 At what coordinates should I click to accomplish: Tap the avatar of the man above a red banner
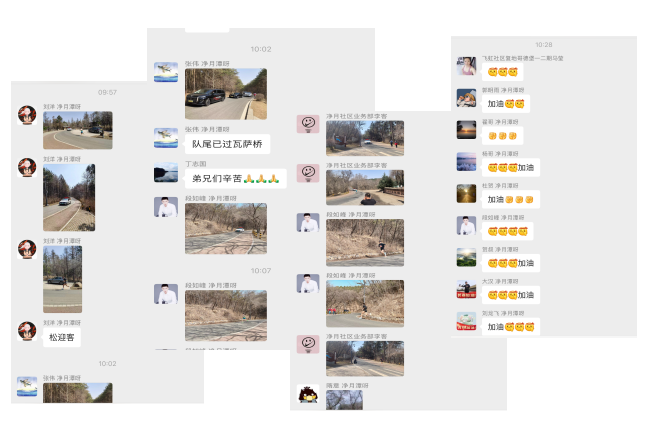coord(466,289)
